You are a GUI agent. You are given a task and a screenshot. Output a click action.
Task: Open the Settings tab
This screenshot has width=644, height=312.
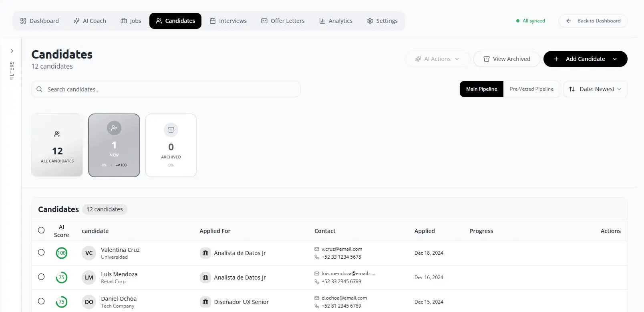tap(382, 21)
